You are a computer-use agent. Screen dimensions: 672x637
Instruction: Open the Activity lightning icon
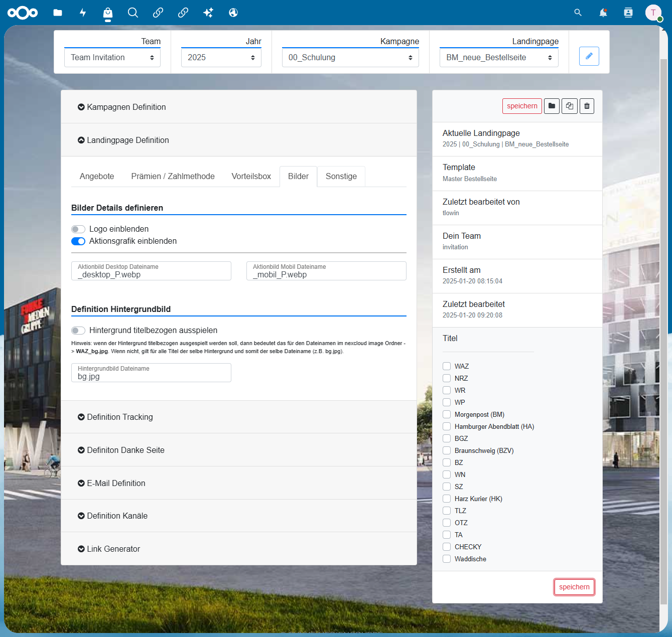pos(83,13)
